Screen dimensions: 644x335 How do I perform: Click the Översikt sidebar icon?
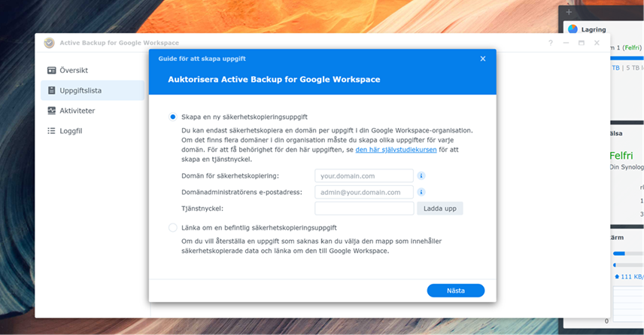tap(51, 70)
